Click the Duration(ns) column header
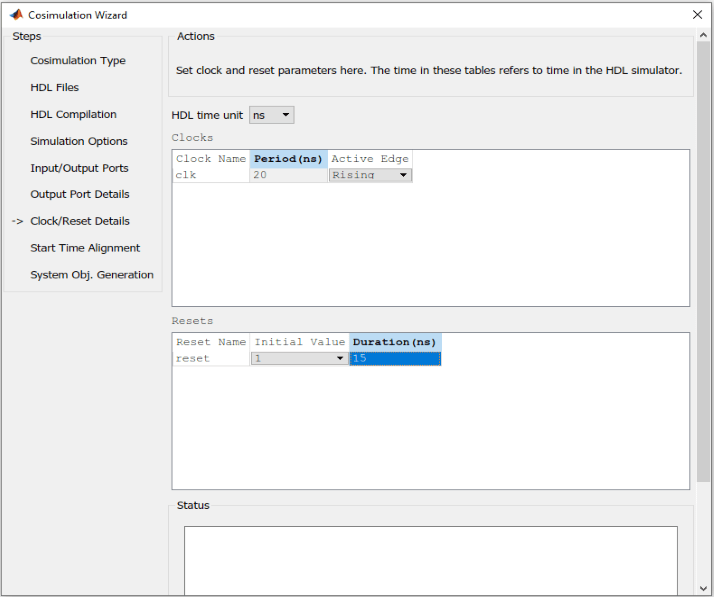 click(x=394, y=342)
